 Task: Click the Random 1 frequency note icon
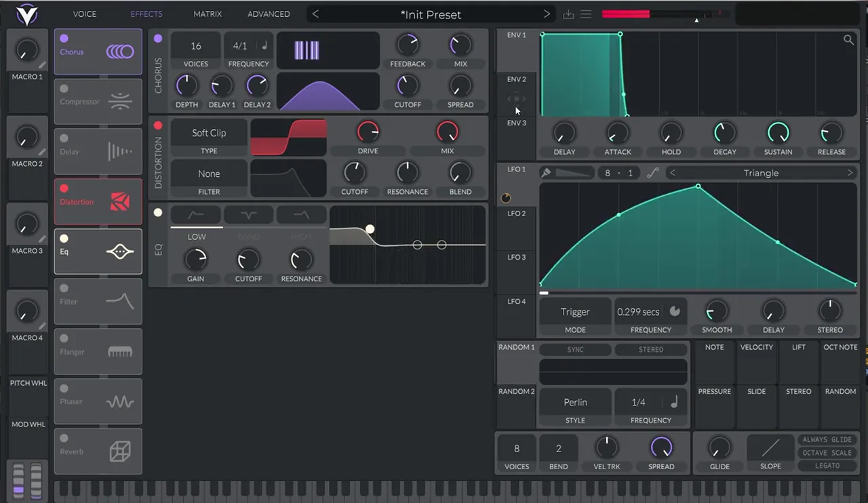pyautogui.click(x=673, y=402)
